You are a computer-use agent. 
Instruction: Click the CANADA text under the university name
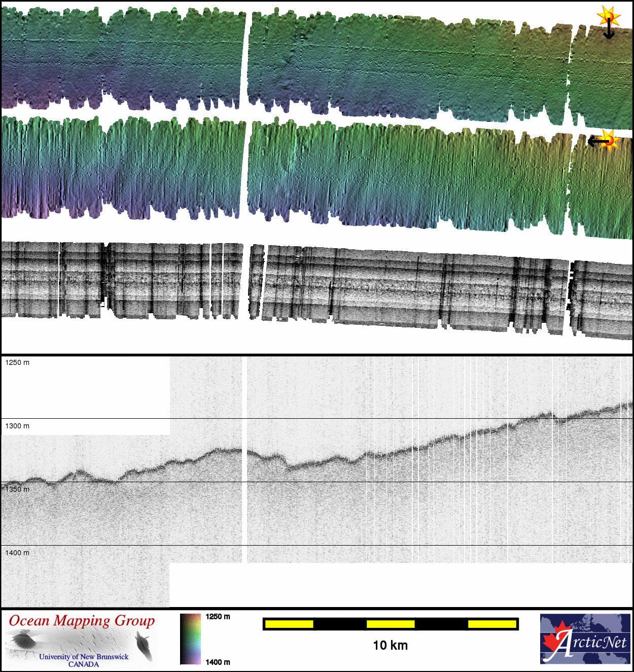pyautogui.click(x=84, y=664)
